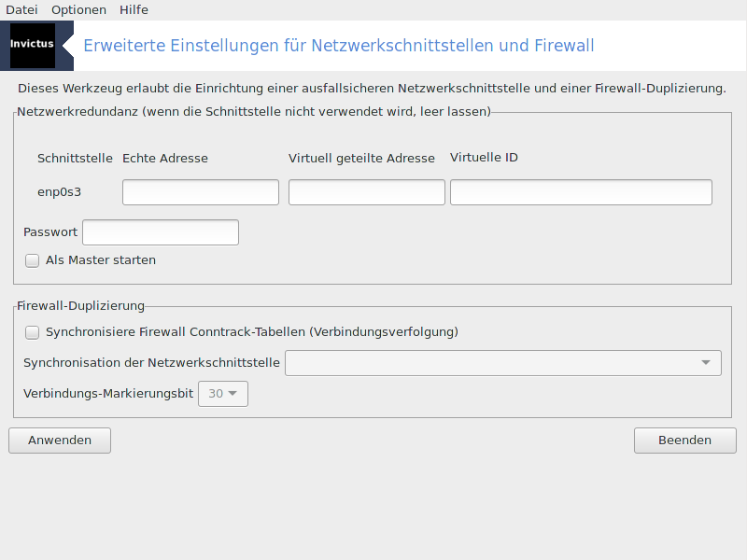Expand the Synchronisation der Netzwerkschnittstelle dropdown
This screenshot has width=747, height=560.
click(502, 363)
